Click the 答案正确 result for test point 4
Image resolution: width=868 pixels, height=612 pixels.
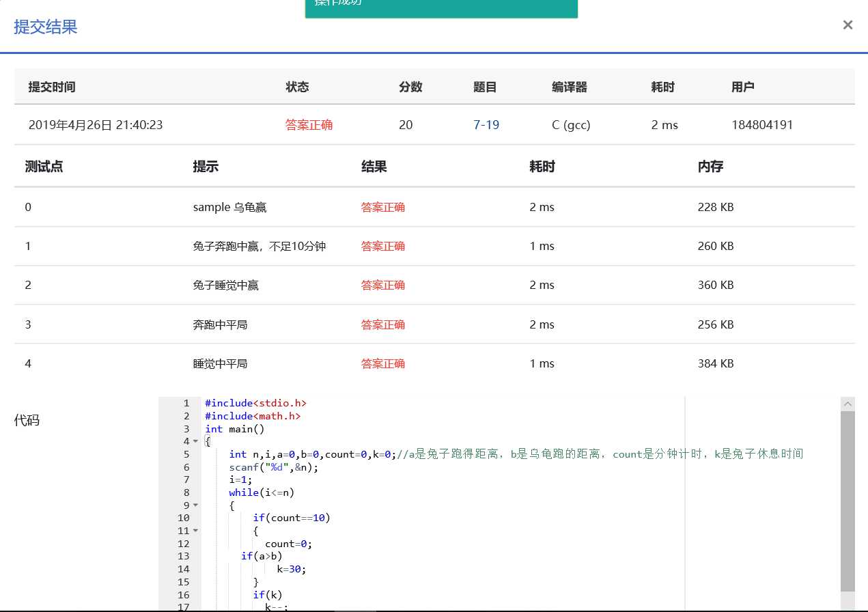click(x=383, y=363)
